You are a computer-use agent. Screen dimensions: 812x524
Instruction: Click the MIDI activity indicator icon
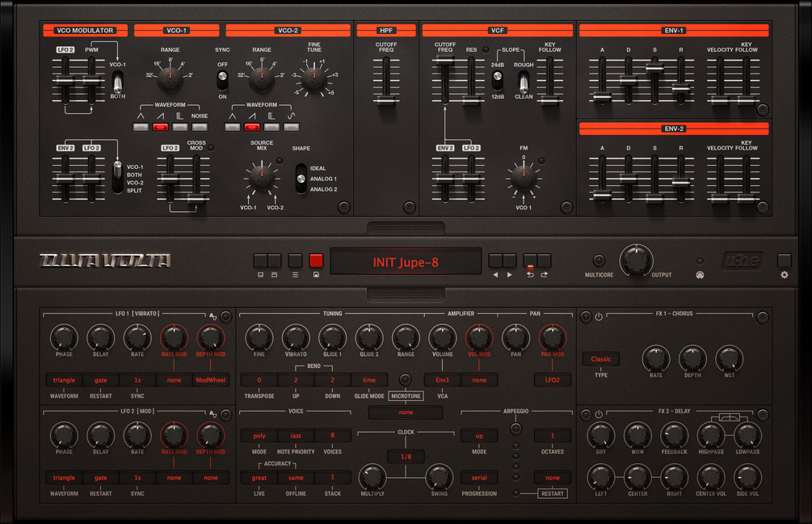click(x=700, y=275)
